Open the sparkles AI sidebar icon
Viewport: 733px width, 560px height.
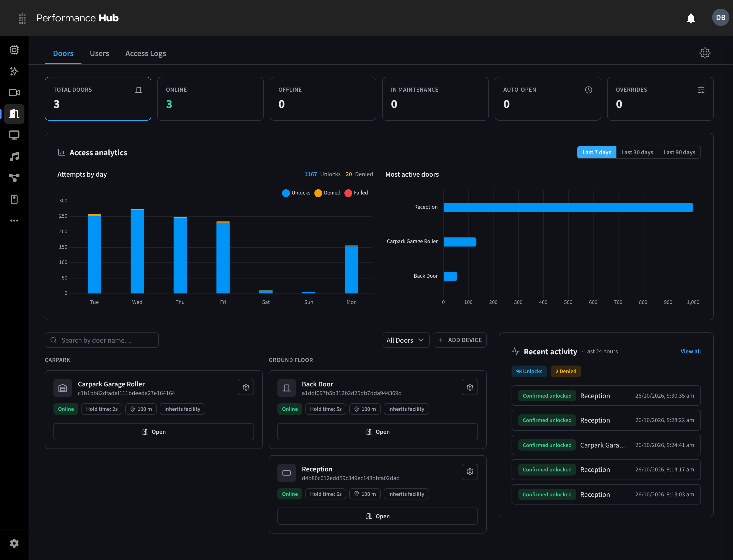pyautogui.click(x=14, y=71)
